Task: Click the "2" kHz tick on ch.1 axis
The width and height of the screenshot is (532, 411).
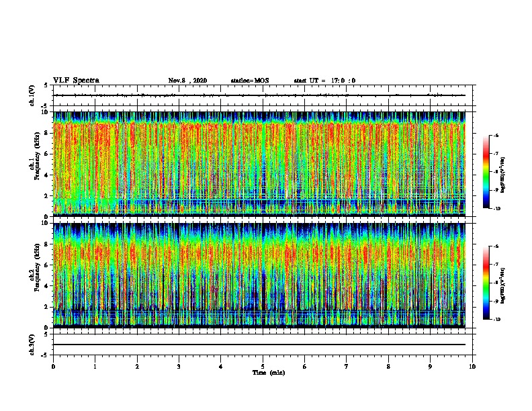Action: click(46, 195)
